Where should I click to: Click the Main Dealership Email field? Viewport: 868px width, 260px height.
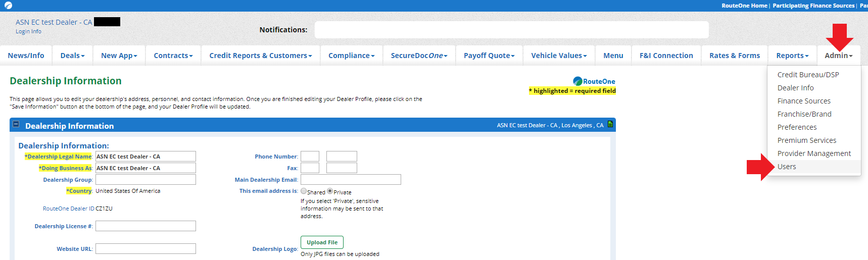coord(351,180)
